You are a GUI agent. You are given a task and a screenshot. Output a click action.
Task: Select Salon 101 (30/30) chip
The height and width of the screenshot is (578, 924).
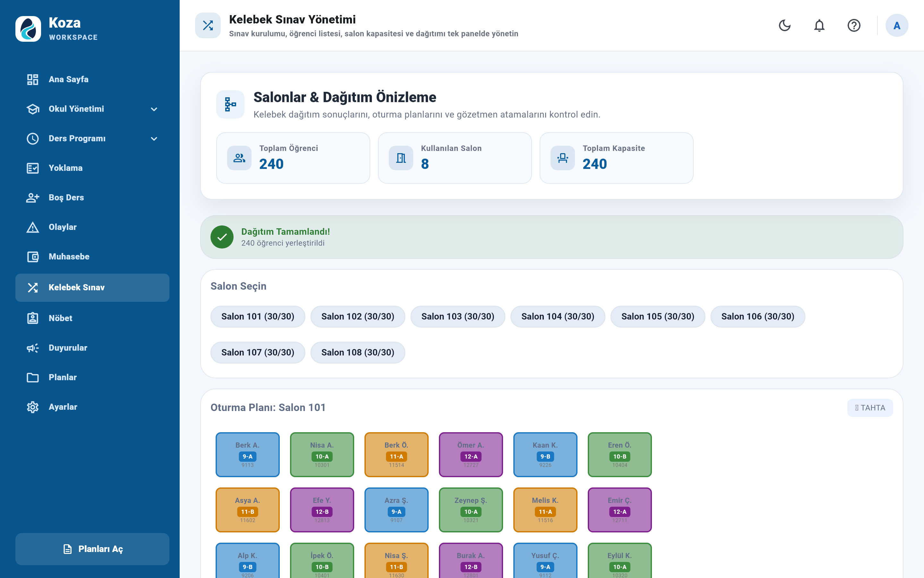[258, 317]
